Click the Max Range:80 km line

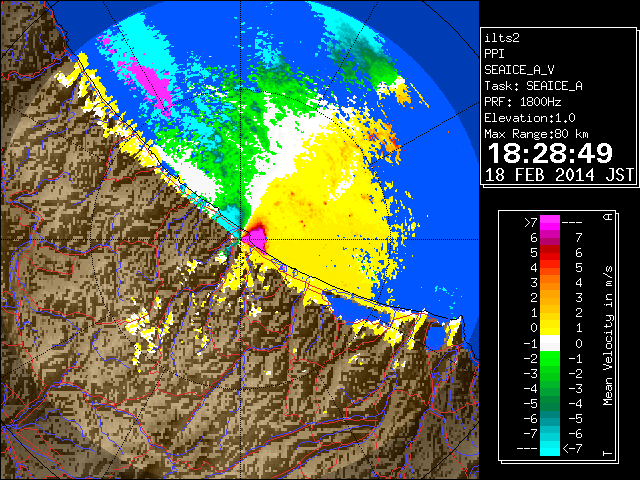(536, 134)
